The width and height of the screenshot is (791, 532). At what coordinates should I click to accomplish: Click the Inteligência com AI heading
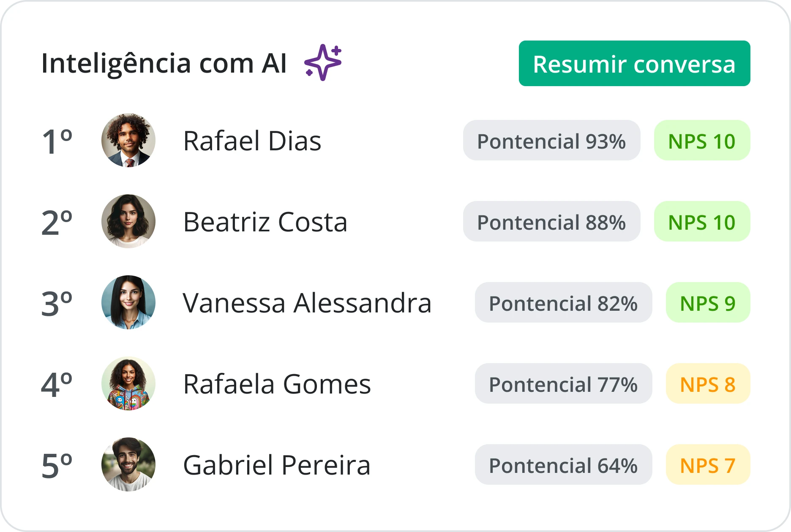click(x=164, y=63)
